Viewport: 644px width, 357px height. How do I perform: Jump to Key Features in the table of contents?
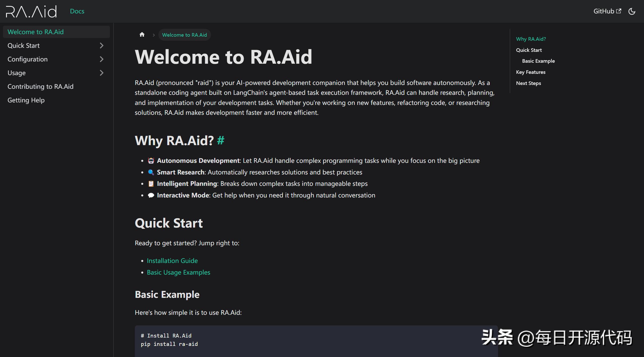pyautogui.click(x=531, y=72)
